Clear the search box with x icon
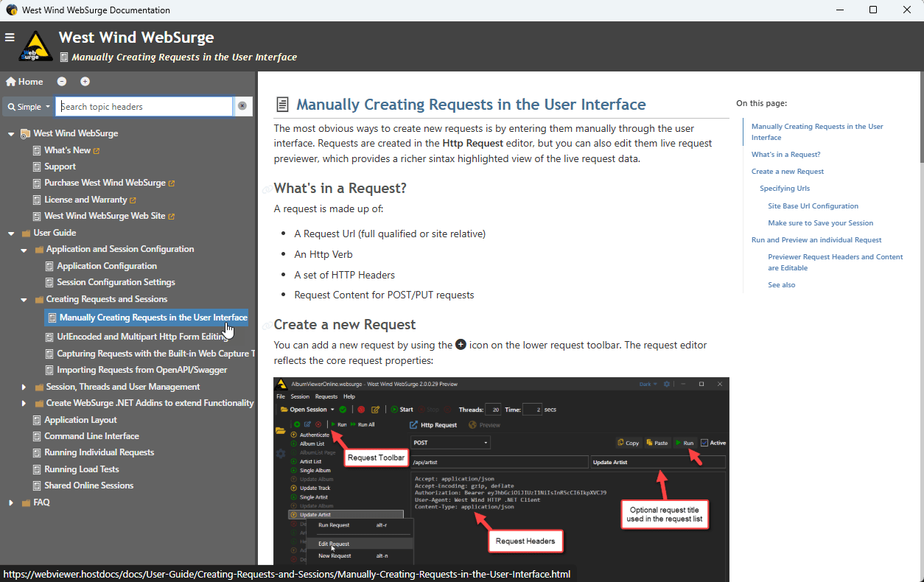The image size is (924, 582). [242, 107]
